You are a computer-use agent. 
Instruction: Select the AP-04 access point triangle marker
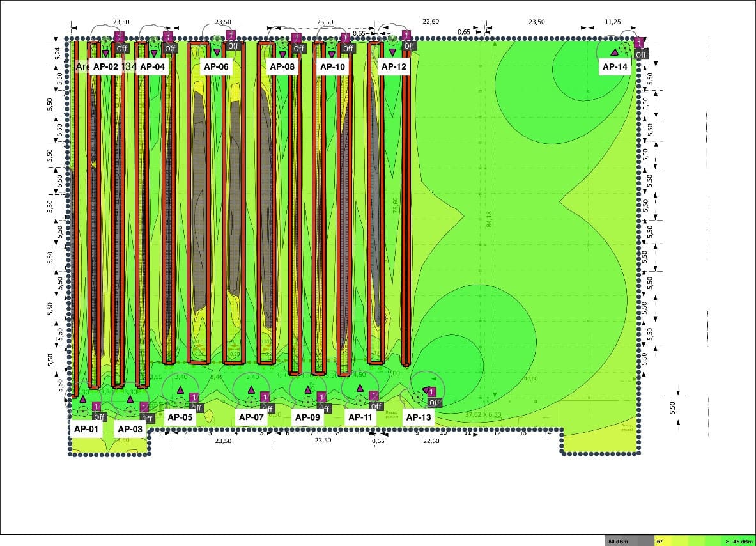pyautogui.click(x=154, y=53)
